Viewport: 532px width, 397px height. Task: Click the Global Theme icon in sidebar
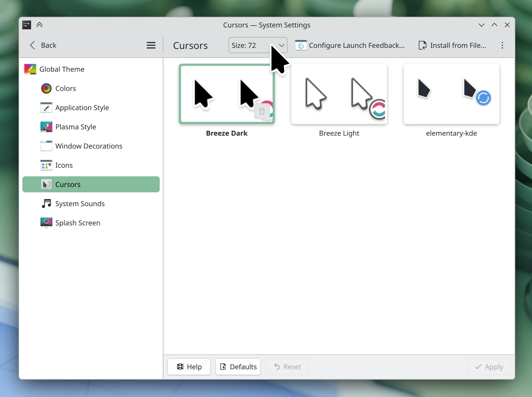click(x=30, y=69)
